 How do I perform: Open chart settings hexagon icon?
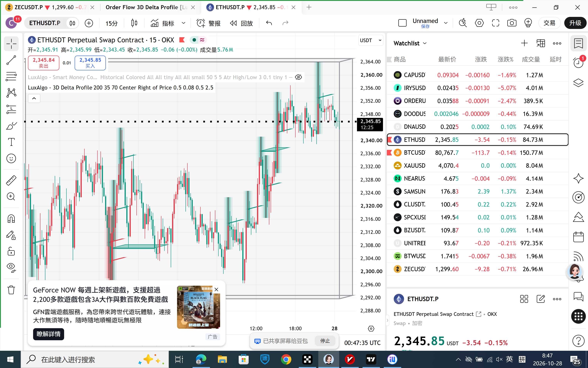pyautogui.click(x=479, y=23)
